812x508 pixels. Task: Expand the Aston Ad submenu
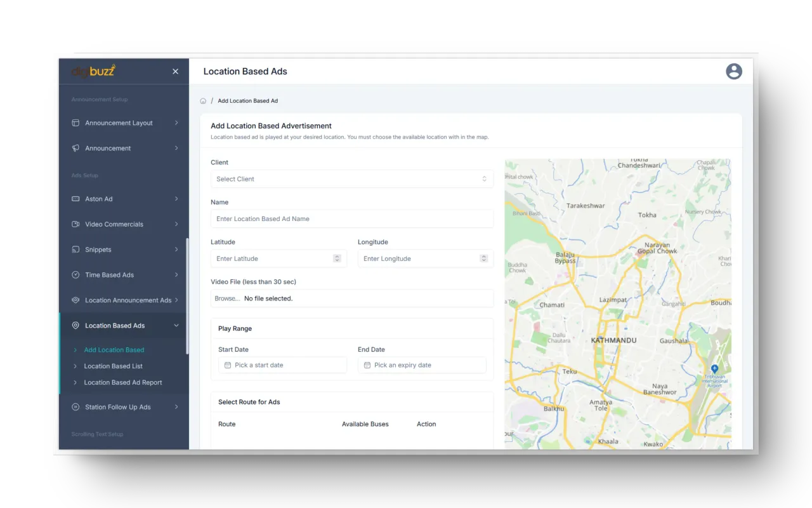pos(176,199)
